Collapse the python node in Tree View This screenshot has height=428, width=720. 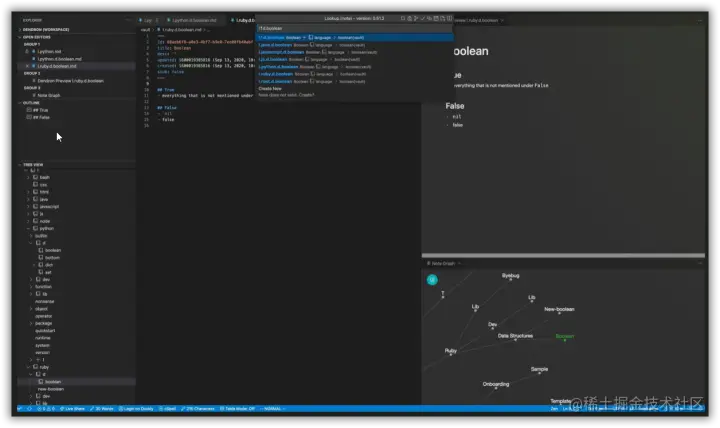click(28, 228)
